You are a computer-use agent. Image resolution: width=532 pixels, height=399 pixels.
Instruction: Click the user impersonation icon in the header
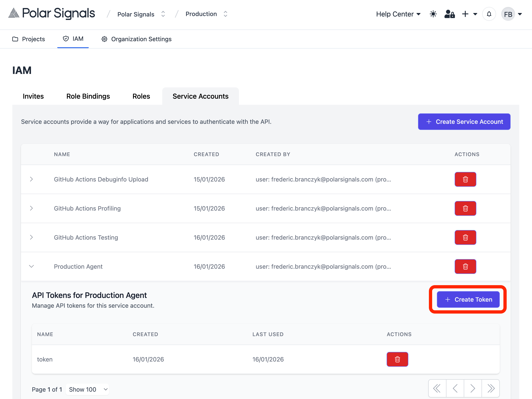pyautogui.click(x=449, y=14)
